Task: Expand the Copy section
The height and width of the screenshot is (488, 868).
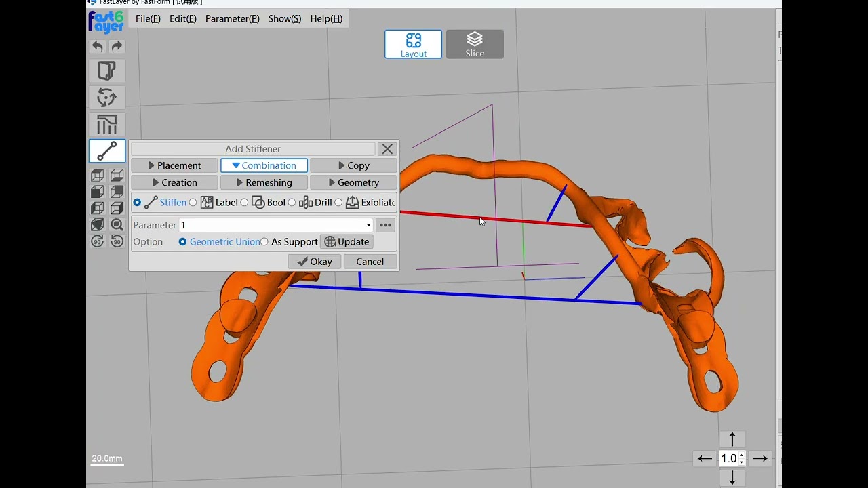Action: coord(353,165)
